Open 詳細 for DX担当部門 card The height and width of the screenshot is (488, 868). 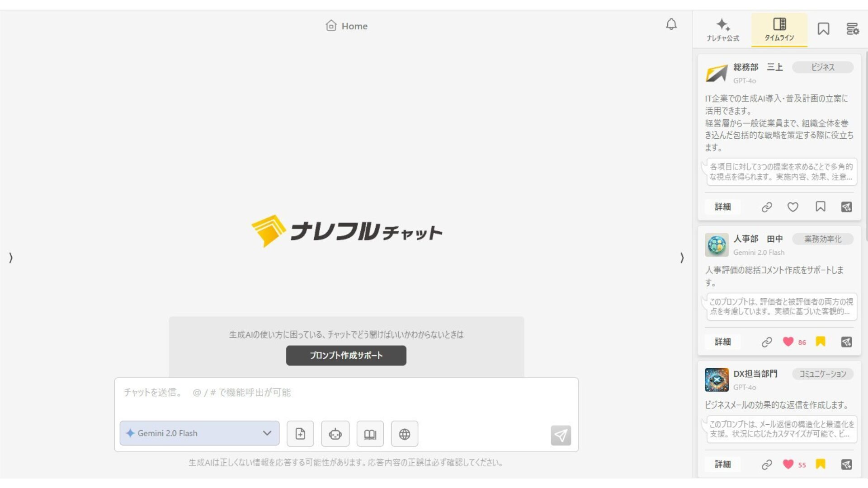tap(722, 464)
